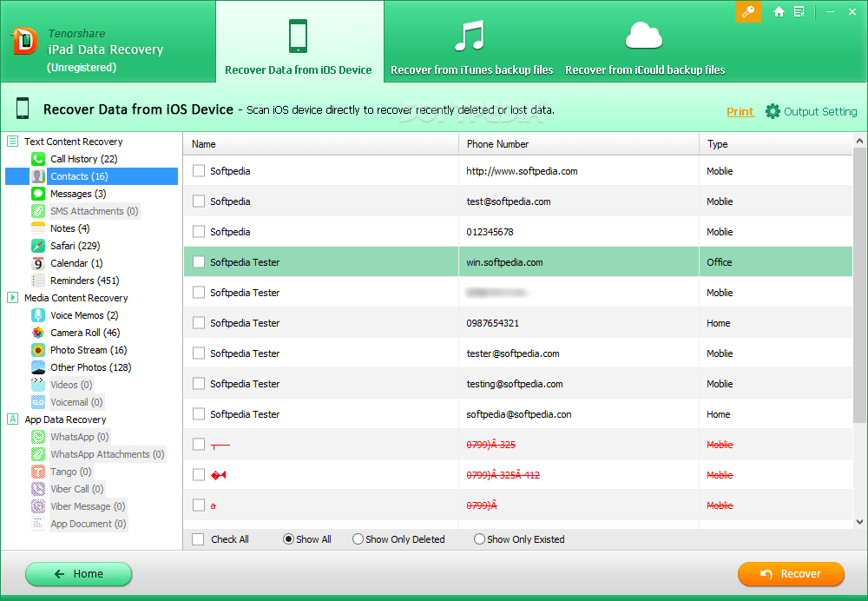Image resolution: width=868 pixels, height=601 pixels.
Task: Open the Recover from iCould backup files tab
Action: pos(645,42)
